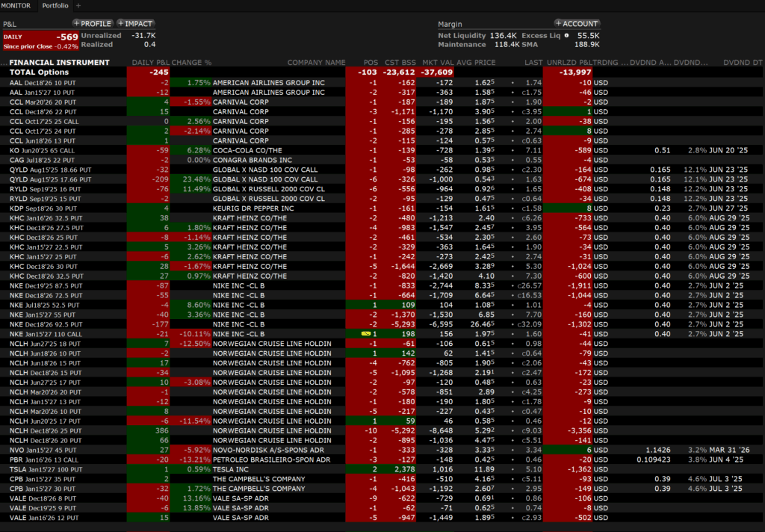Sort by MKT VAL column header

[438, 63]
